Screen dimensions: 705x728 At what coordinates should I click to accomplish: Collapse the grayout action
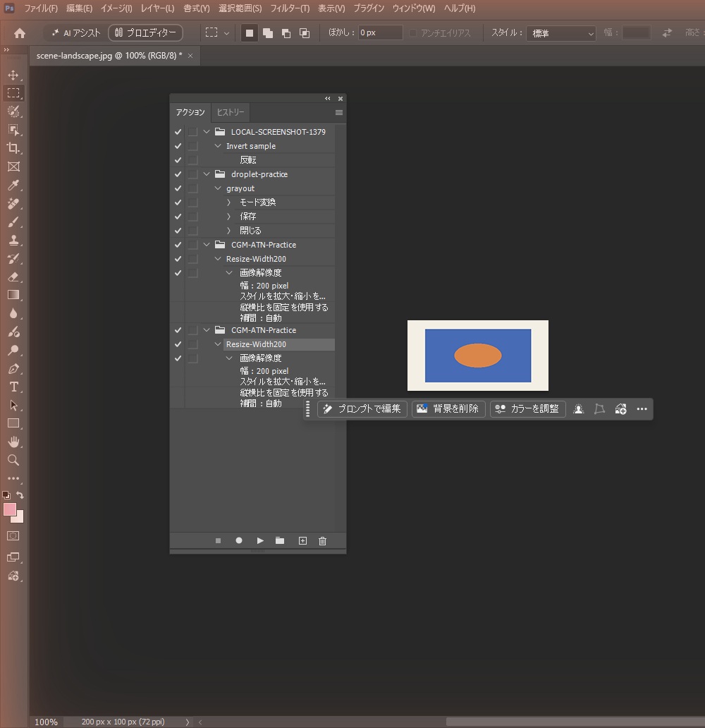(218, 188)
